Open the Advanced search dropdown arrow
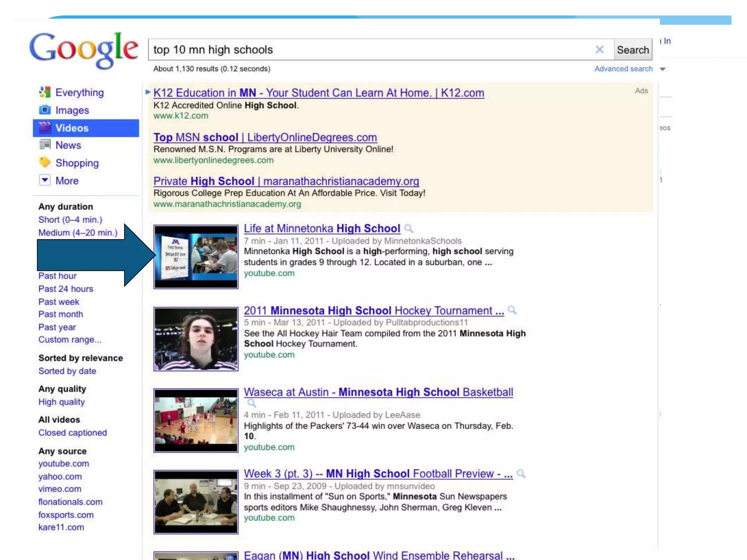The image size is (747, 560). click(x=663, y=69)
